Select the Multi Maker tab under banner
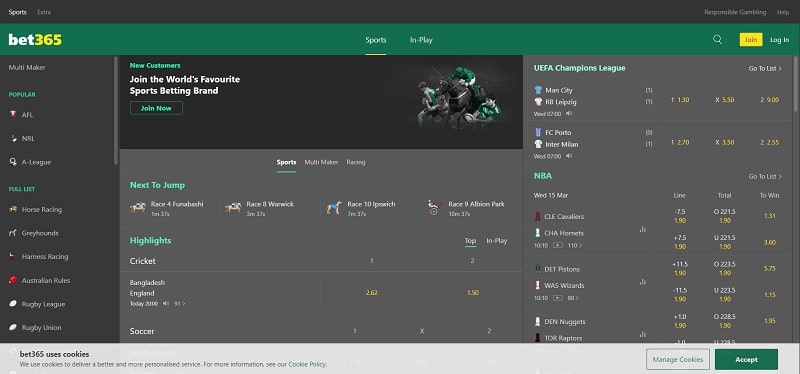 coord(321,162)
